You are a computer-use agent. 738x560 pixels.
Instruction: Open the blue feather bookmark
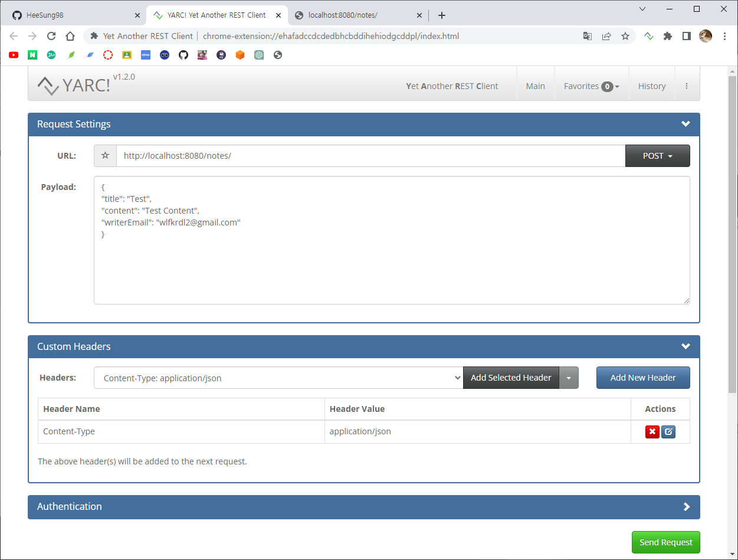90,55
